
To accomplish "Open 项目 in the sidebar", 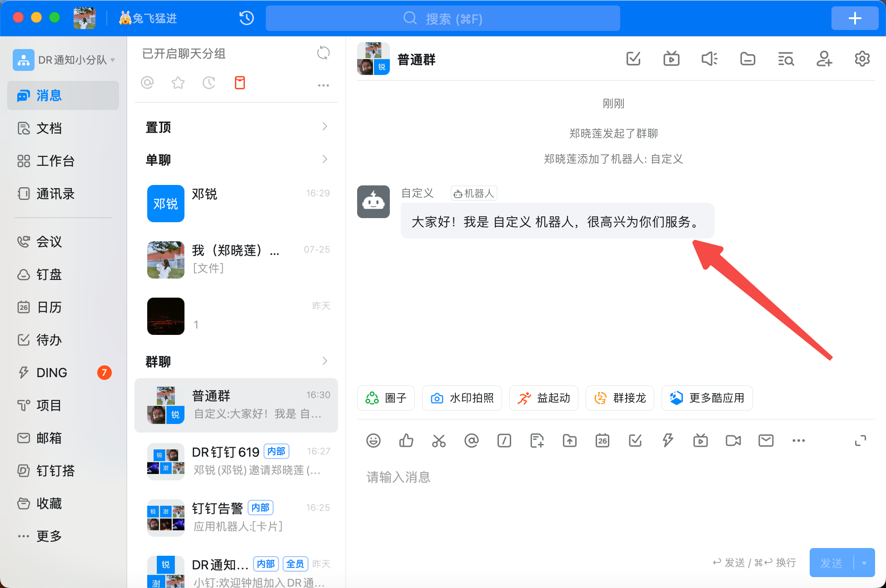I will [63, 405].
